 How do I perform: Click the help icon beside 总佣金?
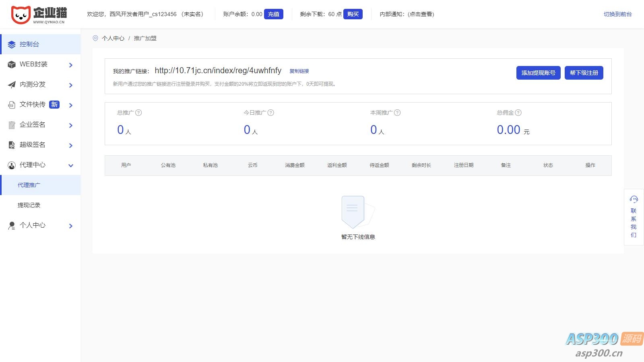tap(518, 113)
